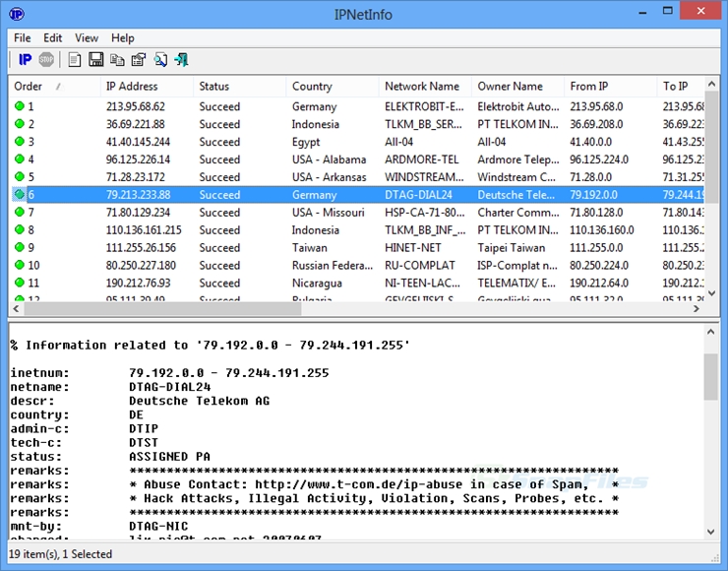Click the From IP cell 190.212.64.0

599,283
